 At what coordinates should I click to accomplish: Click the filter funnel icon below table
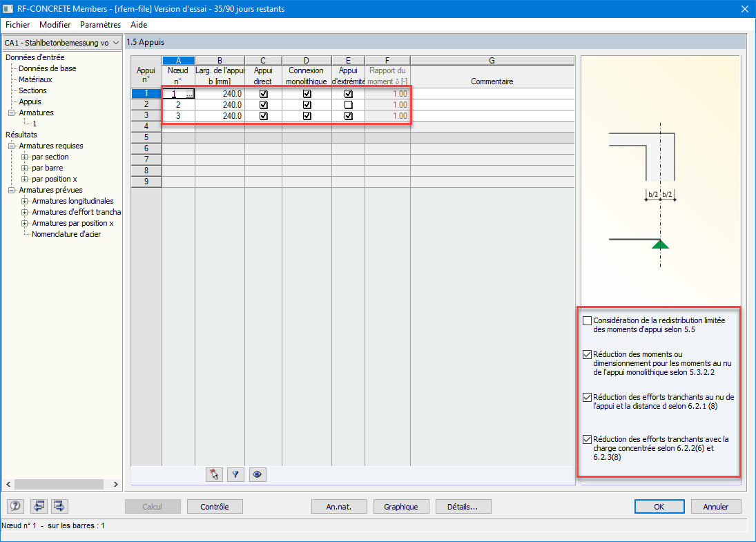pyautogui.click(x=235, y=474)
